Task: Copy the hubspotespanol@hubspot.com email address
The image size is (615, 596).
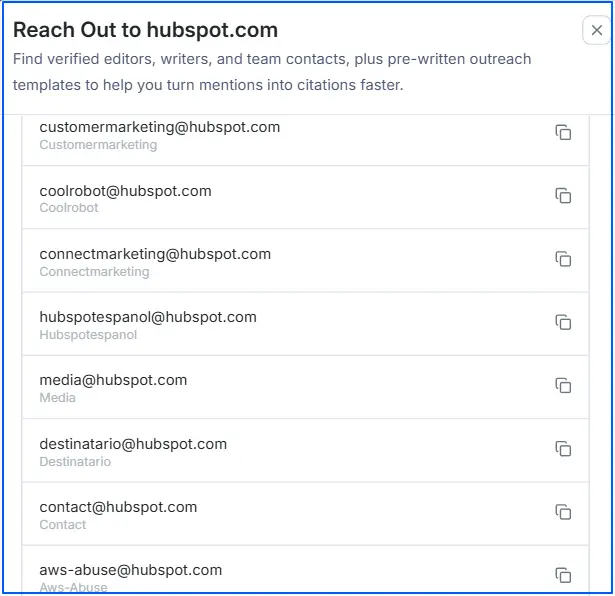Action: [563, 322]
